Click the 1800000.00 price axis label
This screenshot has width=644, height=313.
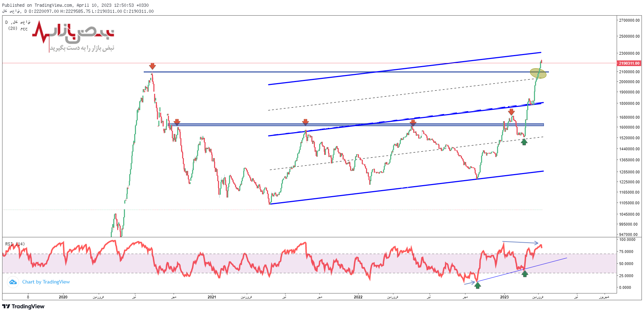[629, 103]
